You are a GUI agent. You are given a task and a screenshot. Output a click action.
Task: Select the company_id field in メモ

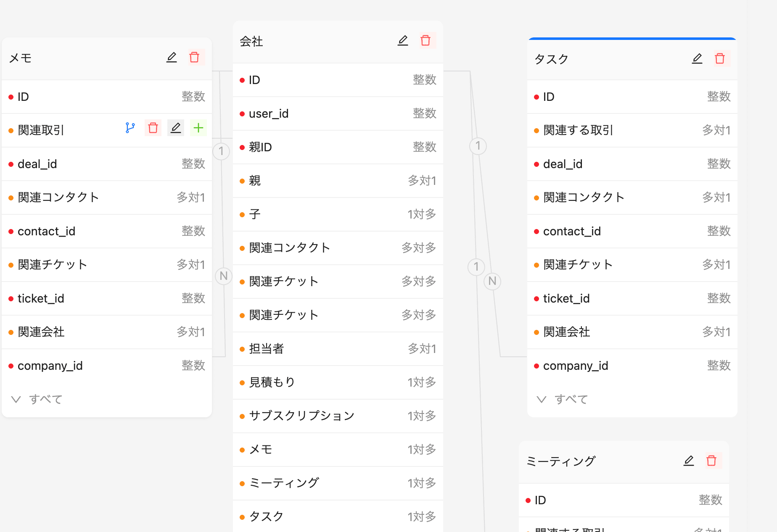tap(107, 366)
